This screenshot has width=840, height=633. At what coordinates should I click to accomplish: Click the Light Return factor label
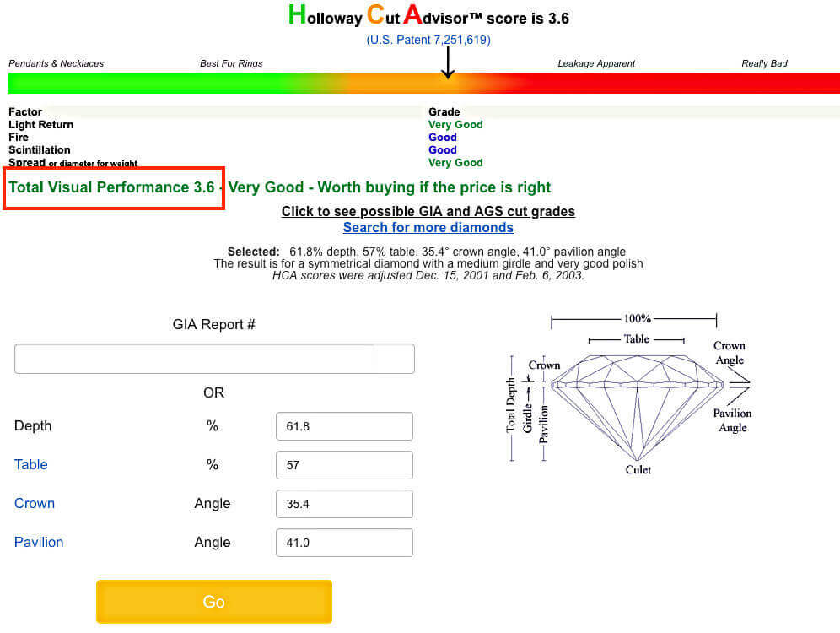coord(41,124)
